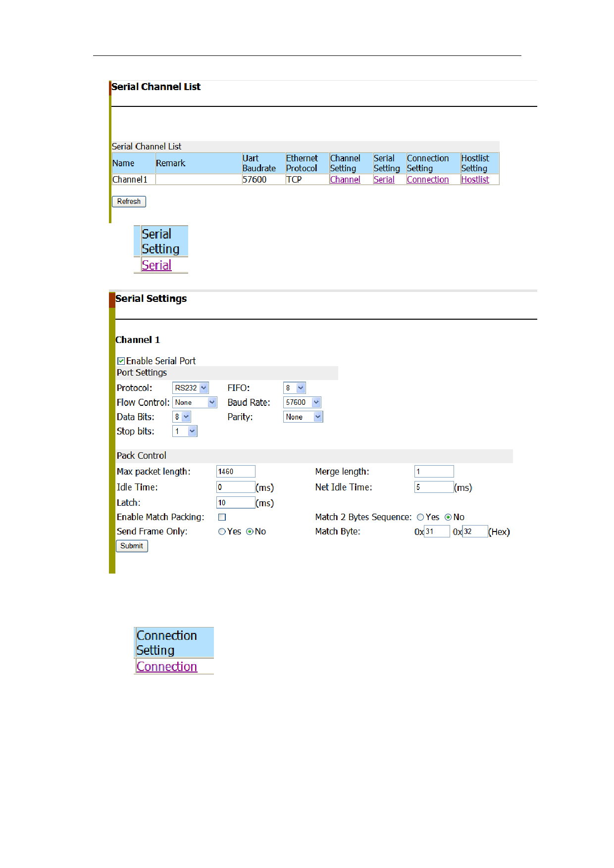
Task: Enable the Match Packing checkbox
Action: coord(222,517)
